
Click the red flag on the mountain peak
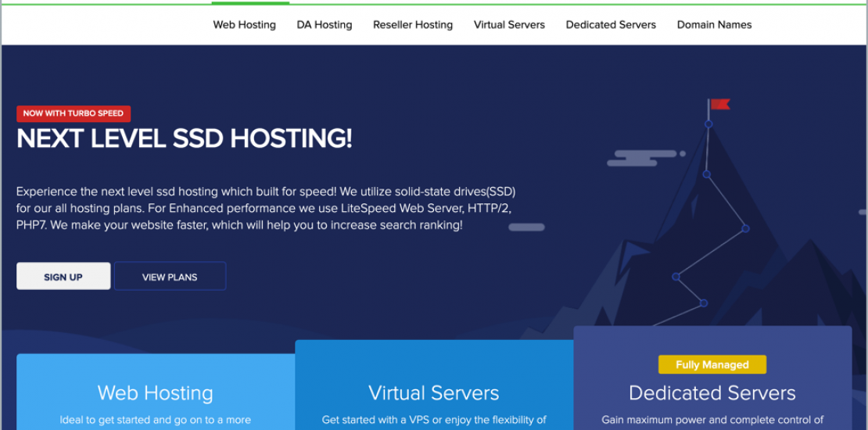(x=719, y=104)
